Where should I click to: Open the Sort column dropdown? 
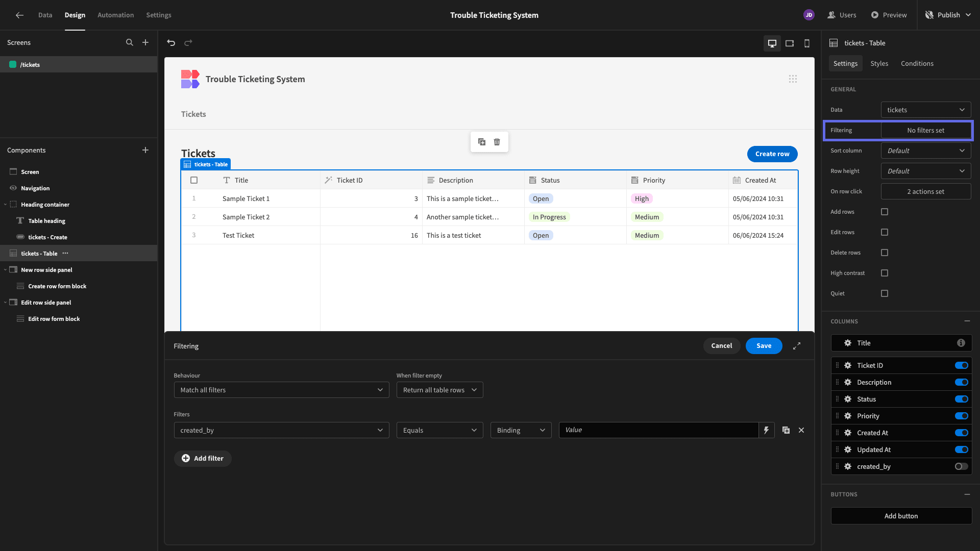tap(926, 151)
